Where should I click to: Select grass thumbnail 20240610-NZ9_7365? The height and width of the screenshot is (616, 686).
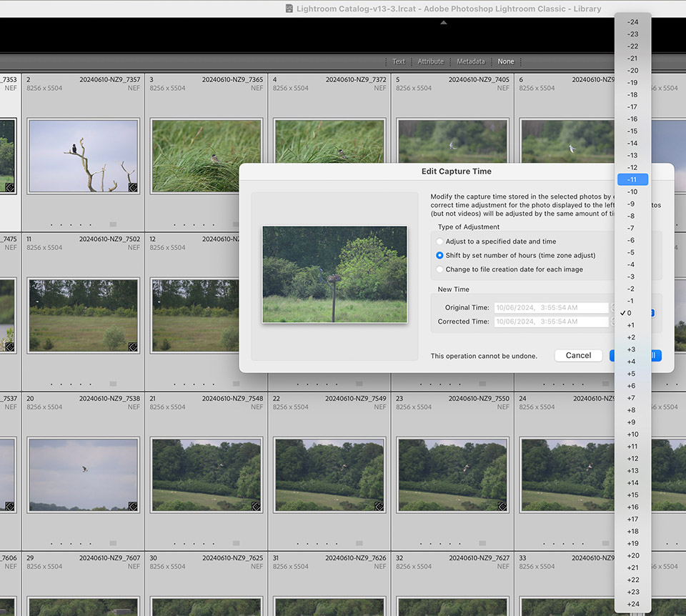(207, 156)
